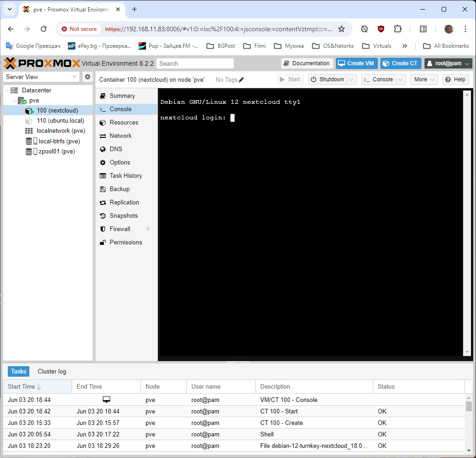Open the More actions menu

(x=424, y=79)
